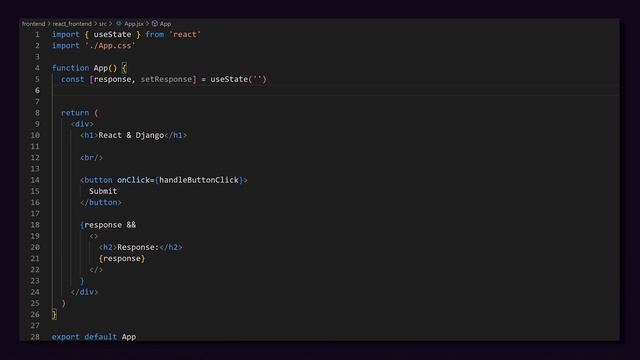Click 'function' keyword on line 4

70,68
